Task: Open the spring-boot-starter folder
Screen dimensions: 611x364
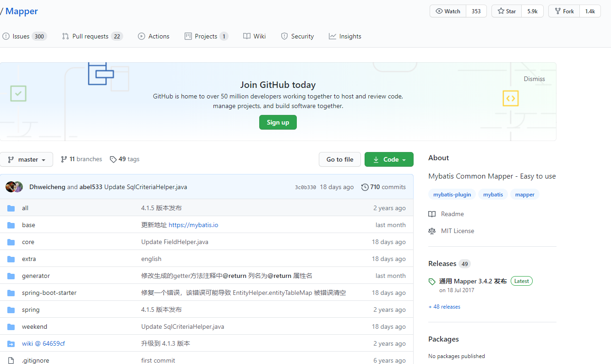Action: pos(49,293)
